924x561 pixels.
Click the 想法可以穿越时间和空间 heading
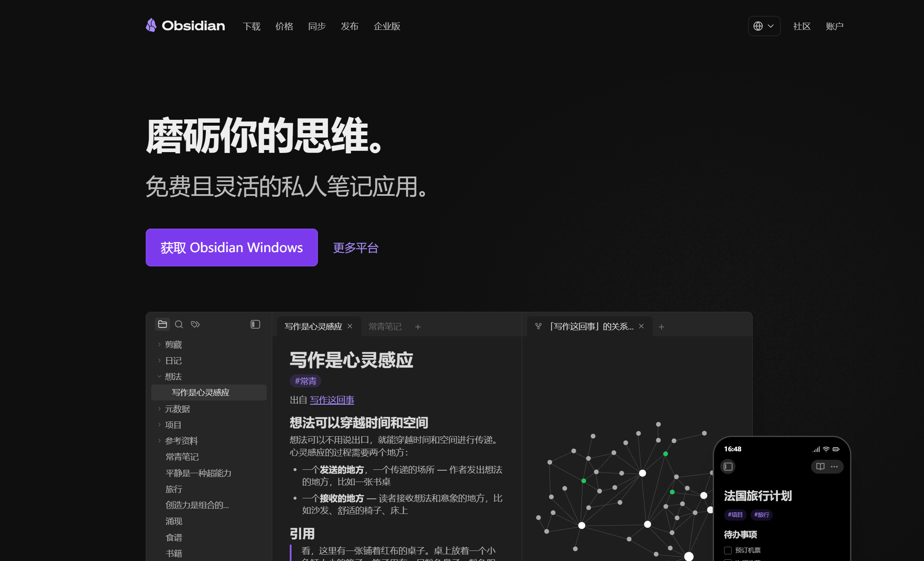[x=359, y=422]
